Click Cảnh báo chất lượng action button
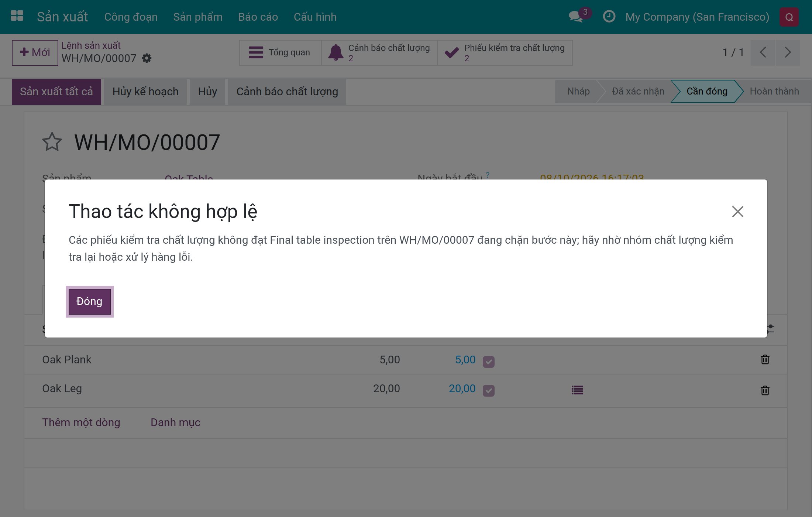Screen dimensions: 812x517 click(x=287, y=92)
